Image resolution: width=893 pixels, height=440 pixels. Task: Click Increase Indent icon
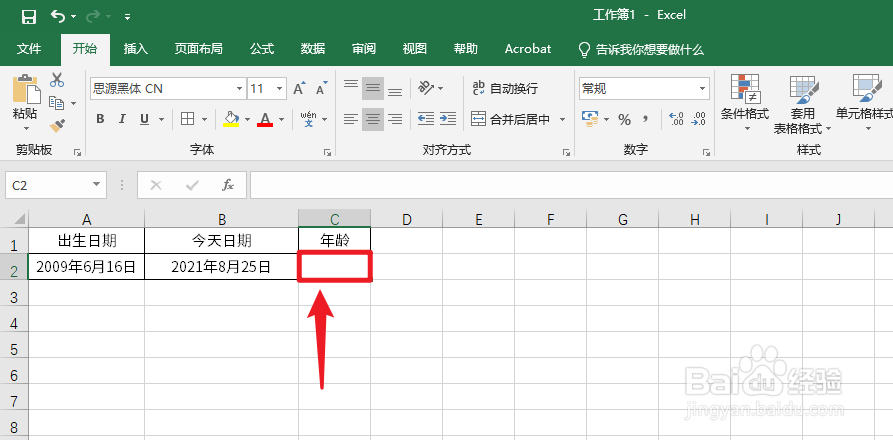pos(448,119)
